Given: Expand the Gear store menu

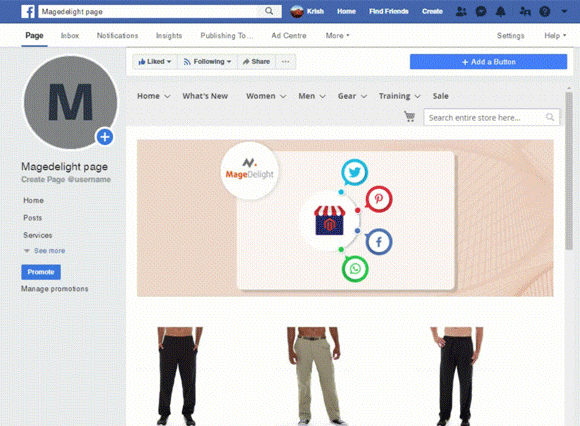Looking at the screenshot, I should [352, 96].
